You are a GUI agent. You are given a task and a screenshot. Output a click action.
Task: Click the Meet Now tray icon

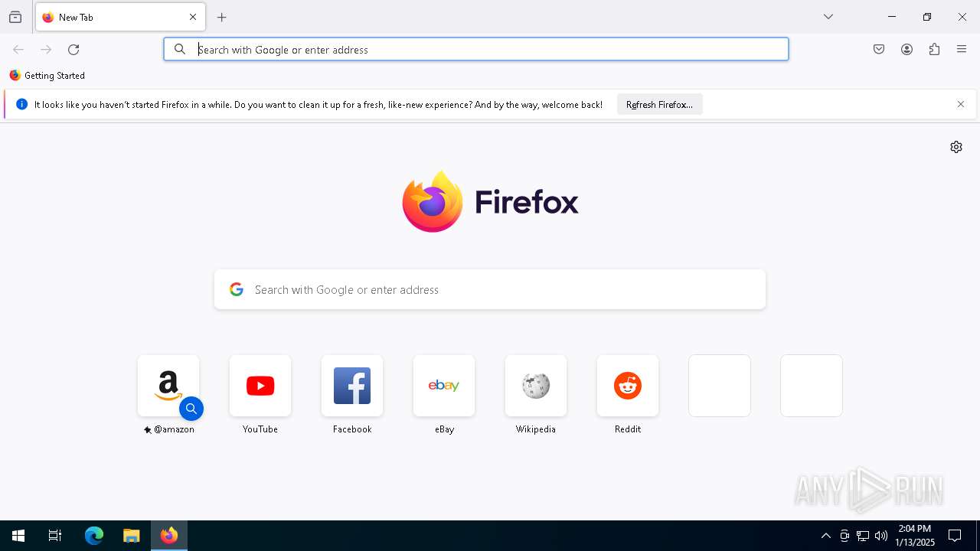click(844, 536)
